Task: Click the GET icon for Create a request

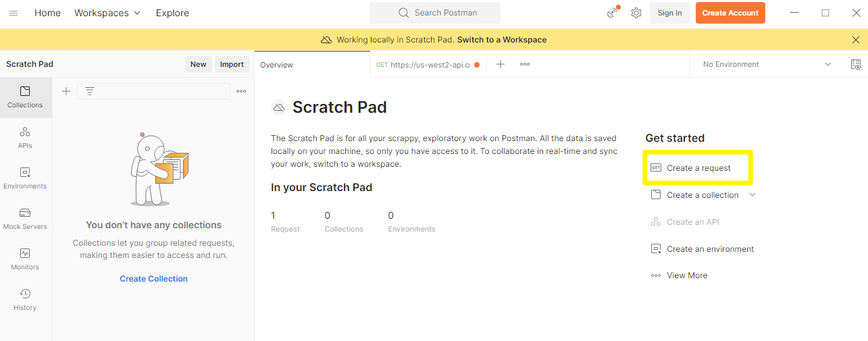Action: (x=656, y=167)
